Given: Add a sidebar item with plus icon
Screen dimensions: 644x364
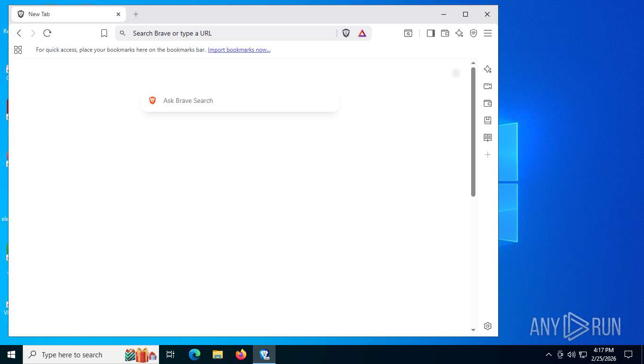Looking at the screenshot, I should point(488,155).
